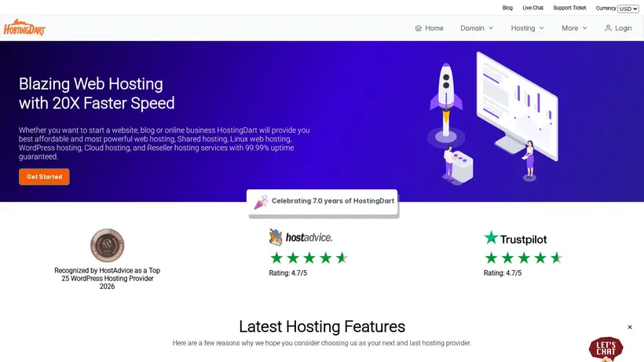Open Support Ticket link
The image size is (644, 362).
pyautogui.click(x=569, y=8)
